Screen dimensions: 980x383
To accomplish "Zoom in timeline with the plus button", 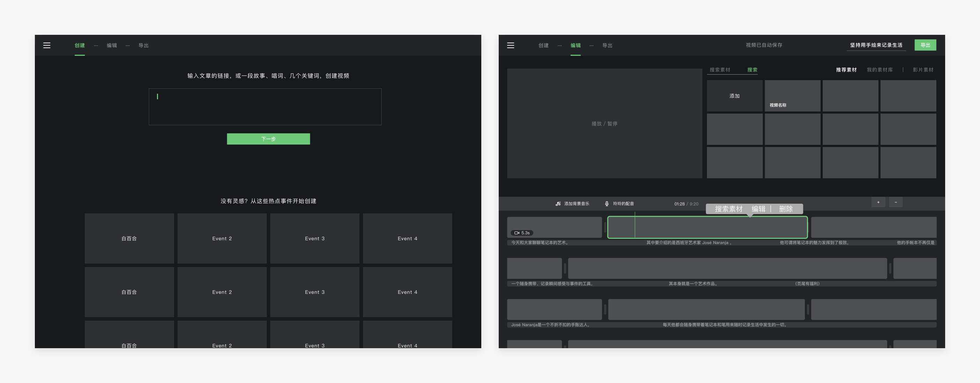I will pos(878,202).
